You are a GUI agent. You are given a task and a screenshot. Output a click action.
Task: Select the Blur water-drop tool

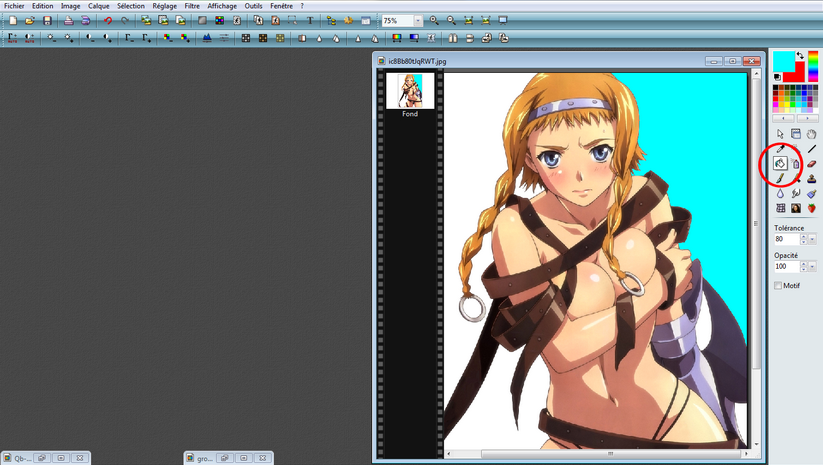pyautogui.click(x=780, y=194)
